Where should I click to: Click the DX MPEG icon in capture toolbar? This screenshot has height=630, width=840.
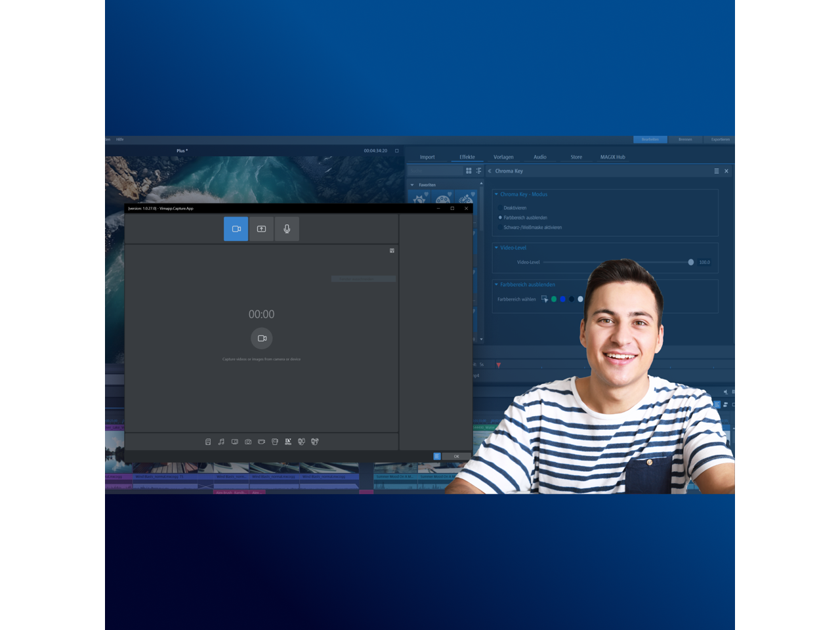pos(288,442)
